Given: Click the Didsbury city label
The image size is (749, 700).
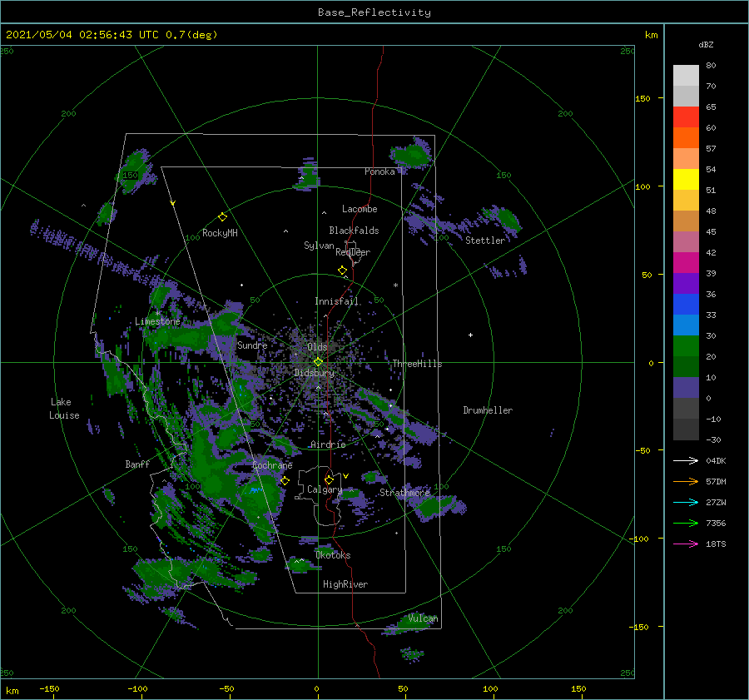Looking at the screenshot, I should coord(315,373).
